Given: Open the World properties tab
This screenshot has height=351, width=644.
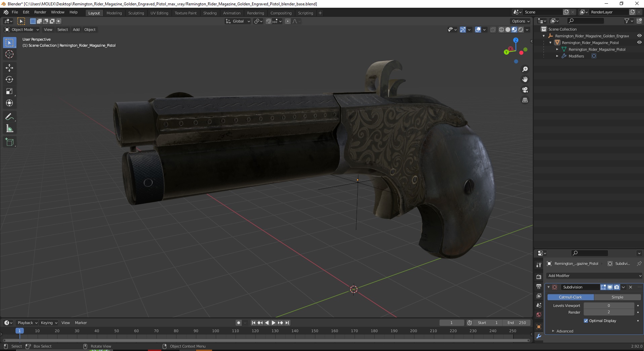Looking at the screenshot, I should point(539,315).
